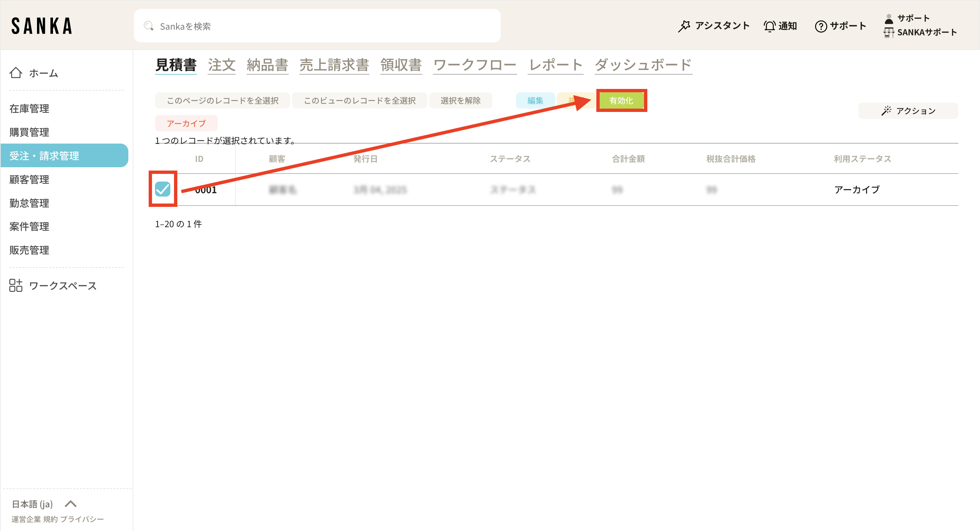Click the プライバシー footer link
The width and height of the screenshot is (980, 531).
click(82, 519)
